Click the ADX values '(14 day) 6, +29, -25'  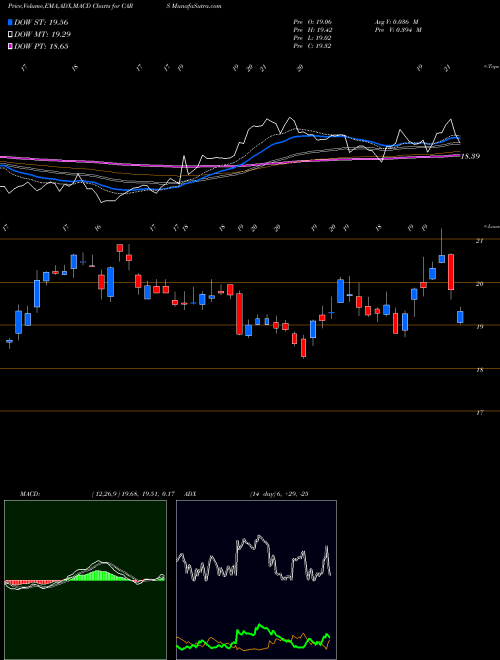[279, 494]
